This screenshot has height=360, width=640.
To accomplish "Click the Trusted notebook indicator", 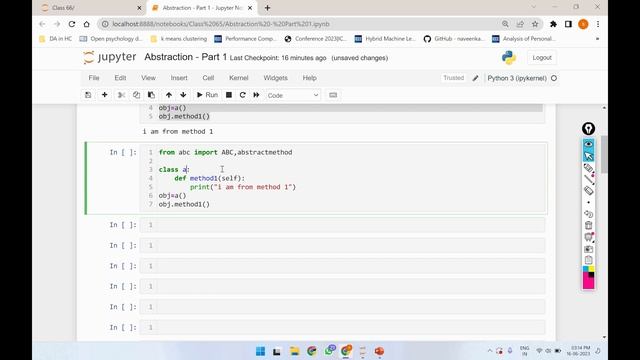I will pyautogui.click(x=453, y=78).
